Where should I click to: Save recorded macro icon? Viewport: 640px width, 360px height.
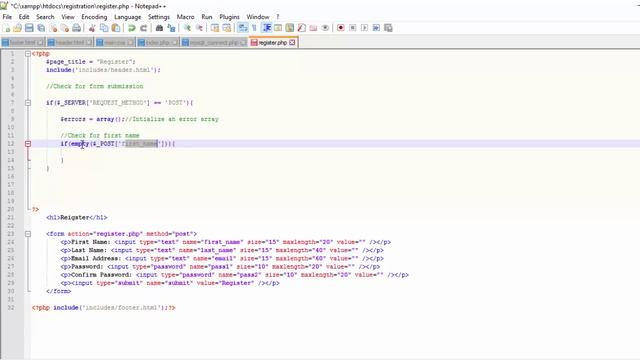coord(388,28)
